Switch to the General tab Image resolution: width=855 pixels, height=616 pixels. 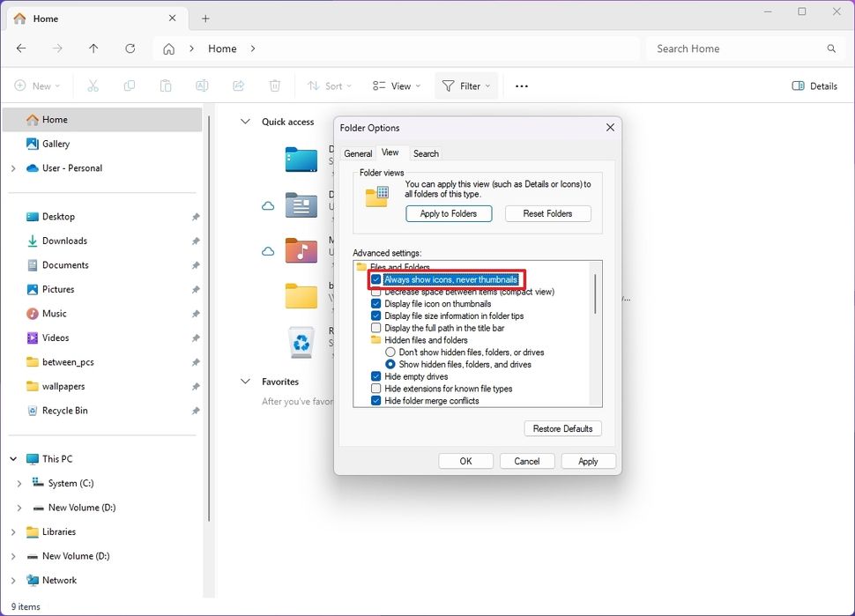(x=357, y=152)
